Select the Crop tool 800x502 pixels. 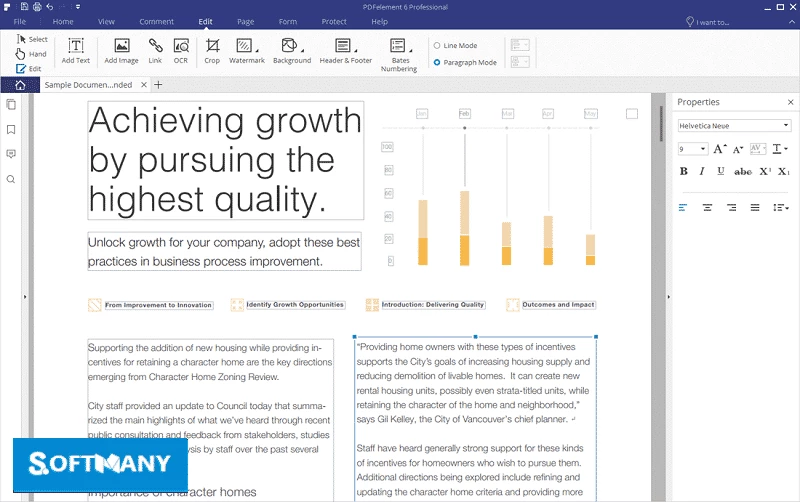[212, 51]
